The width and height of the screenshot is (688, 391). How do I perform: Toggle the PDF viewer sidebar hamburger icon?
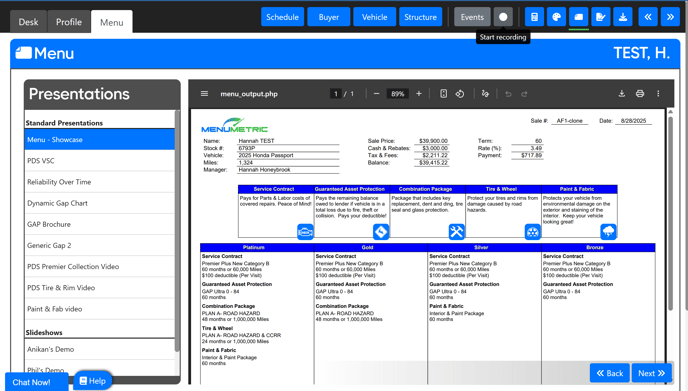pyautogui.click(x=204, y=93)
